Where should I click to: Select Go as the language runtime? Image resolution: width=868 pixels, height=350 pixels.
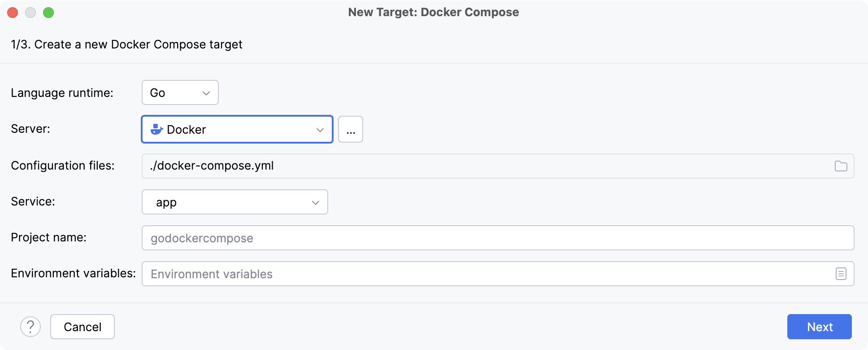179,92
